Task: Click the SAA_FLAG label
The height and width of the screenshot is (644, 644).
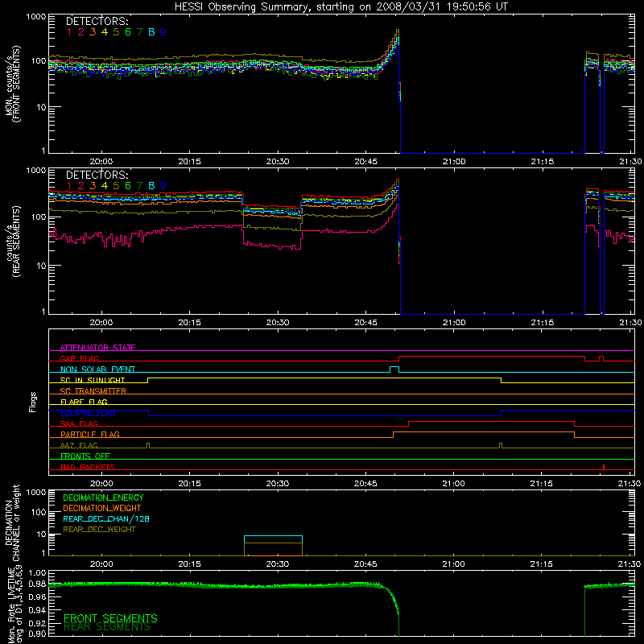Action: point(79,423)
